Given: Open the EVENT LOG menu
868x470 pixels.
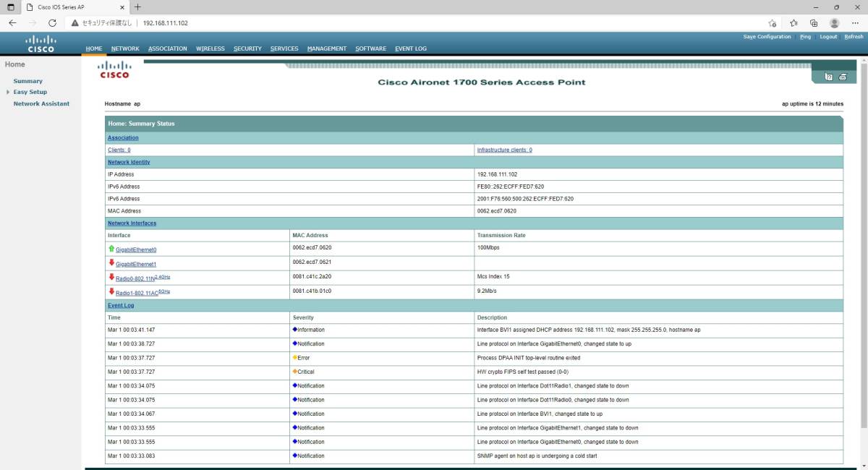Looking at the screenshot, I should click(x=411, y=48).
